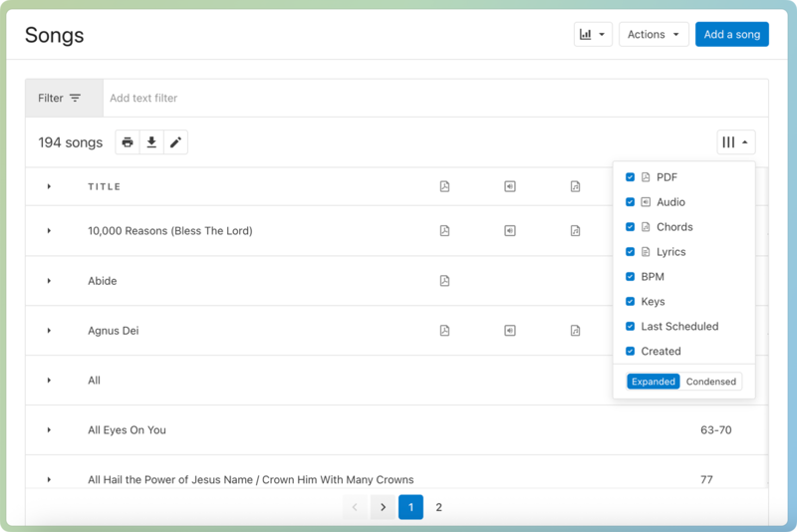Expand the Agnus Dei row
797x532 pixels.
(49, 331)
